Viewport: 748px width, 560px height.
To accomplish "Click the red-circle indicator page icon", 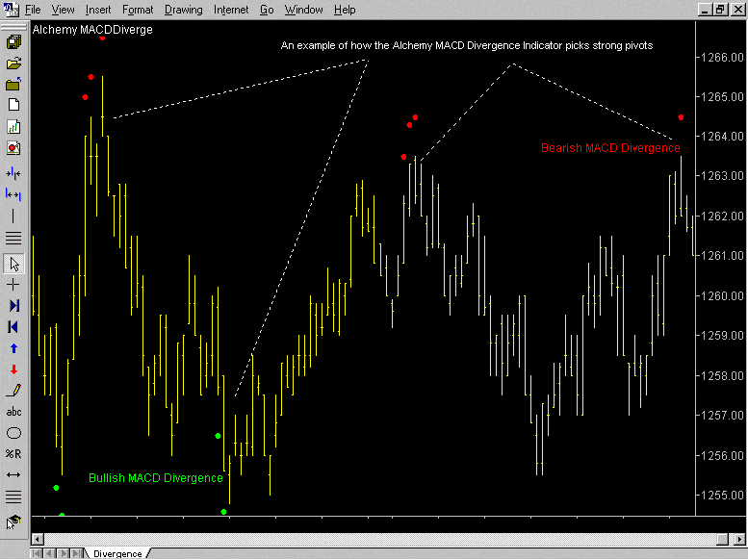I will click(13, 148).
